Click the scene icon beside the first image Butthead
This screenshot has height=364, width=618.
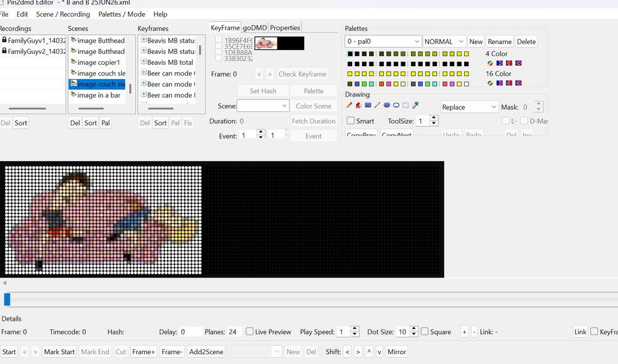74,40
